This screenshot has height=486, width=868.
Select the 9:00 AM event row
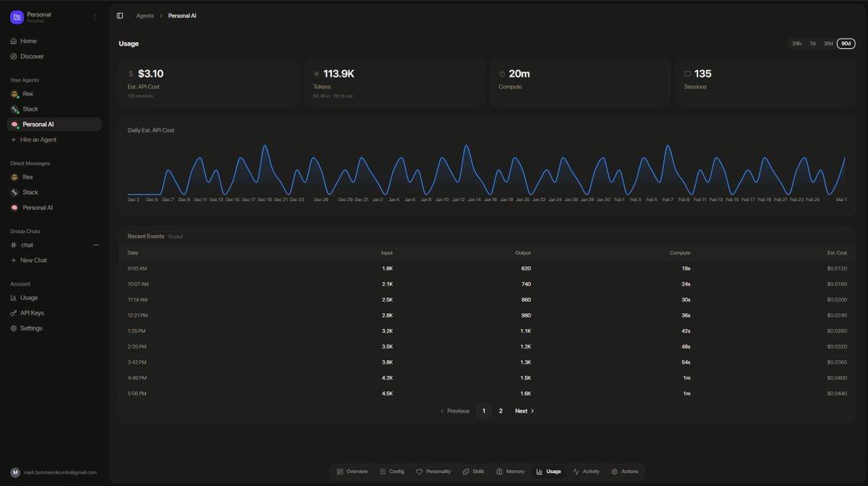click(487, 268)
